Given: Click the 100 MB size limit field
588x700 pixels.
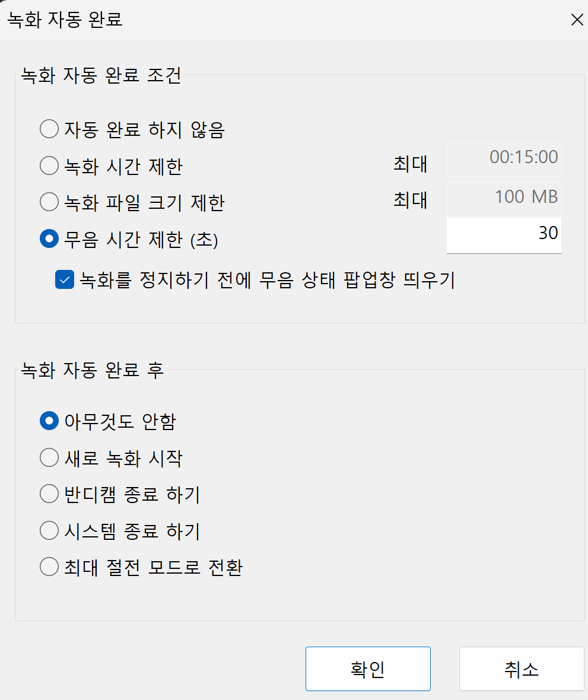Looking at the screenshot, I should point(504,198).
